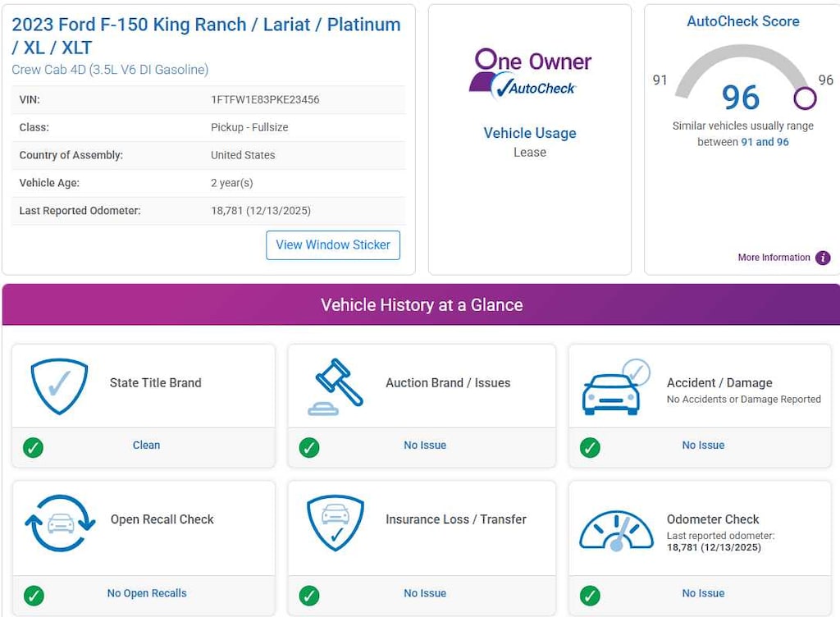840x617 pixels.
Task: Click the Insurance Loss / Transfer shield icon
Action: point(335,523)
